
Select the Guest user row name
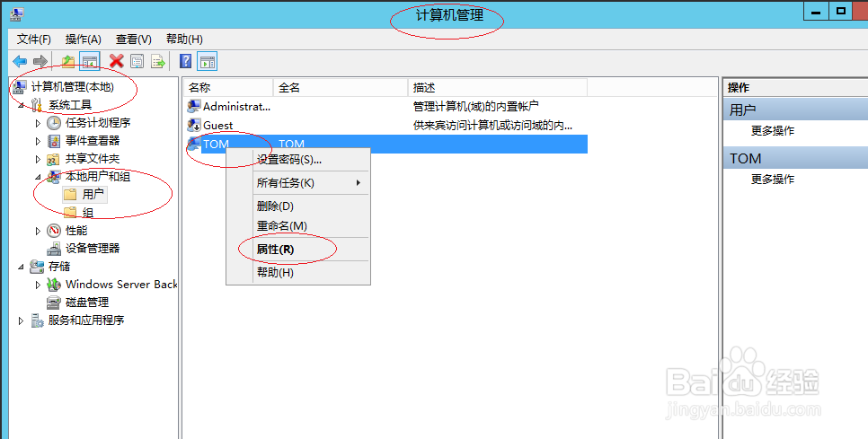click(x=218, y=126)
